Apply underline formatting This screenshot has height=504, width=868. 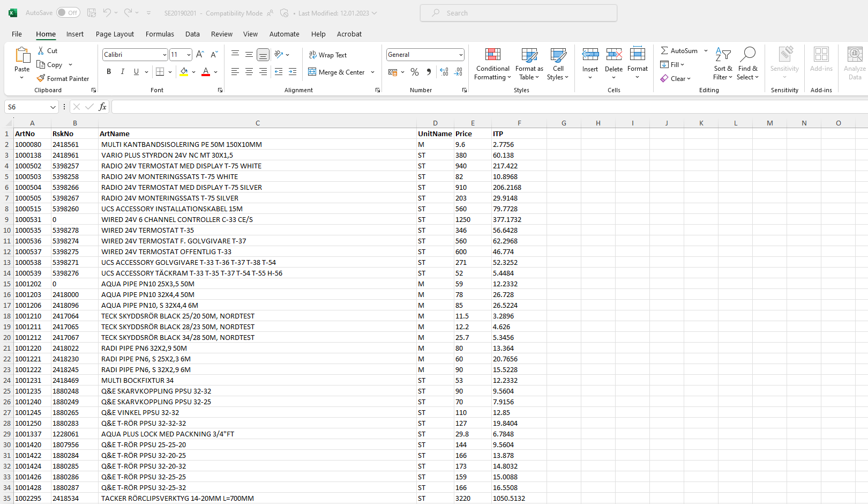click(x=136, y=71)
